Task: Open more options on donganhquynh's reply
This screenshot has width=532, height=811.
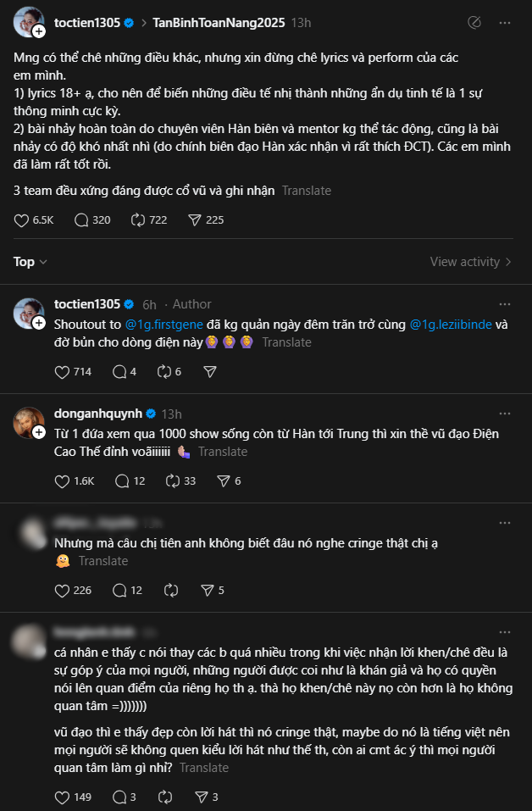Action: [505, 414]
